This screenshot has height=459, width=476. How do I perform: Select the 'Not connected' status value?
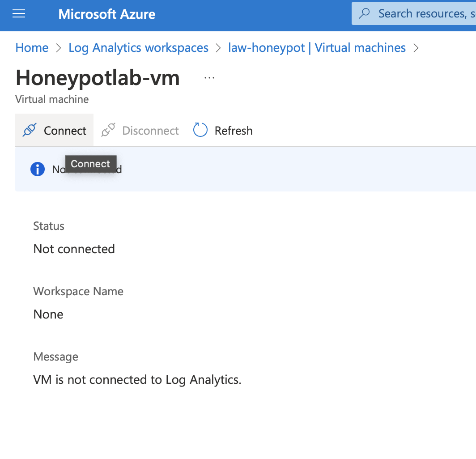(x=74, y=249)
